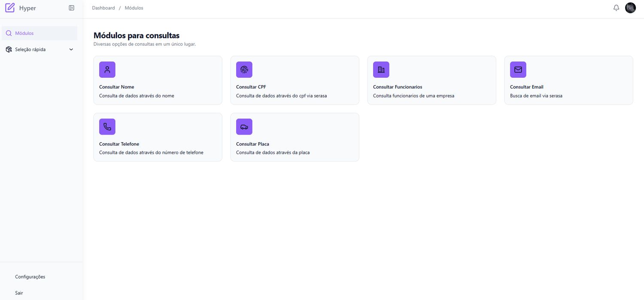The height and width of the screenshot is (300, 644).
Task: Collapse the sidebar with panel toggle
Action: (x=72, y=8)
